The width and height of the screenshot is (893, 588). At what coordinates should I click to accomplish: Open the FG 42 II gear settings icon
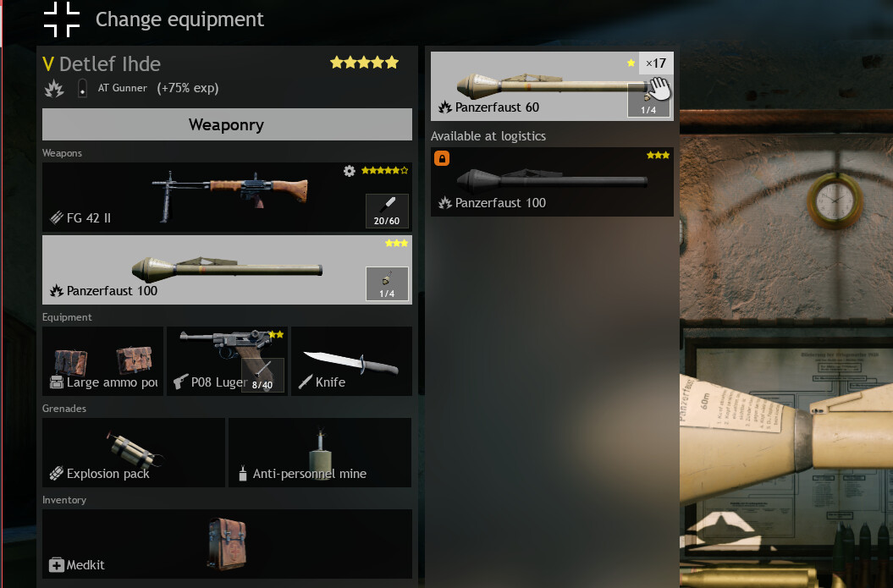point(349,171)
